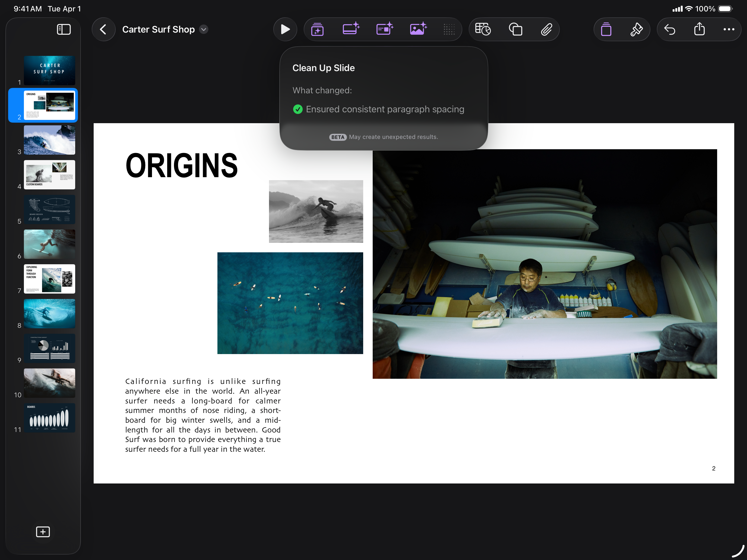Undo the last change
This screenshot has height=560, width=747.
670,29
